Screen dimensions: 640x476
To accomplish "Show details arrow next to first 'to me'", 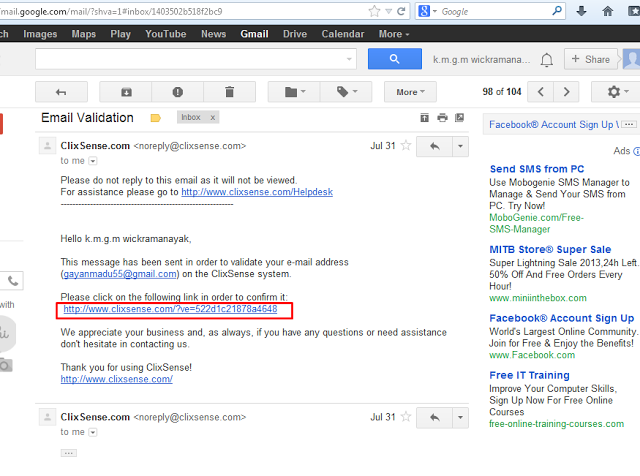I will (93, 161).
